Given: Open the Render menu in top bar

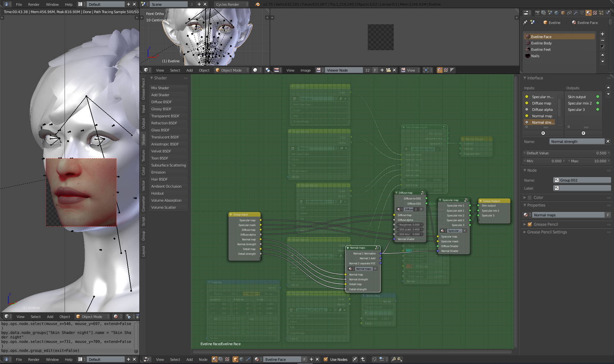Looking at the screenshot, I should point(34,4).
